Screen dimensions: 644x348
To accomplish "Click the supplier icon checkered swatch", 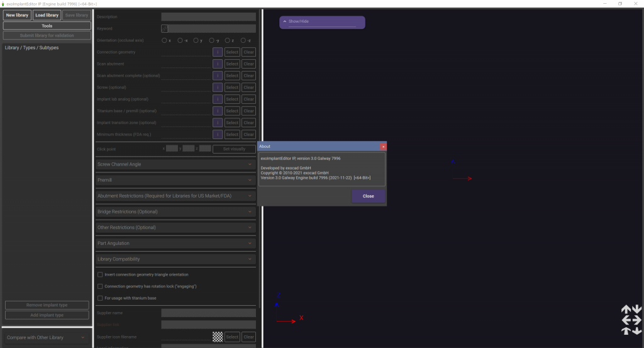I will [x=218, y=337].
